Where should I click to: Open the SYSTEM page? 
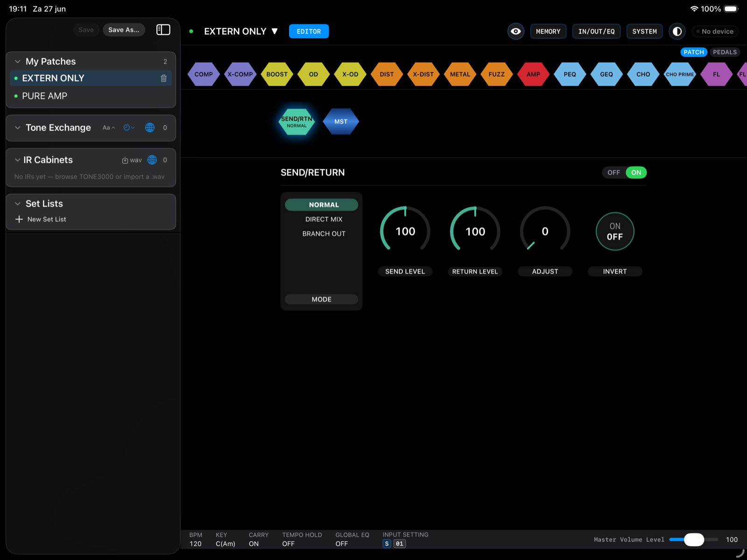644,31
